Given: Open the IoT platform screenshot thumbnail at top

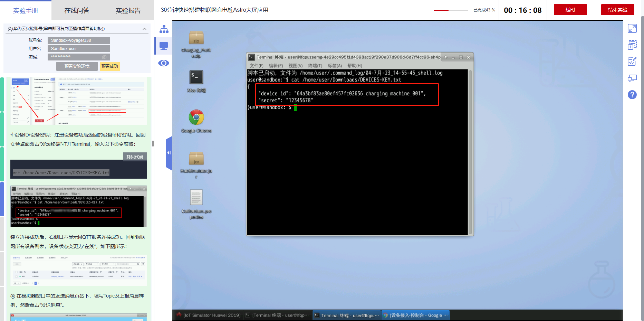Looking at the screenshot, I should click(79, 101).
